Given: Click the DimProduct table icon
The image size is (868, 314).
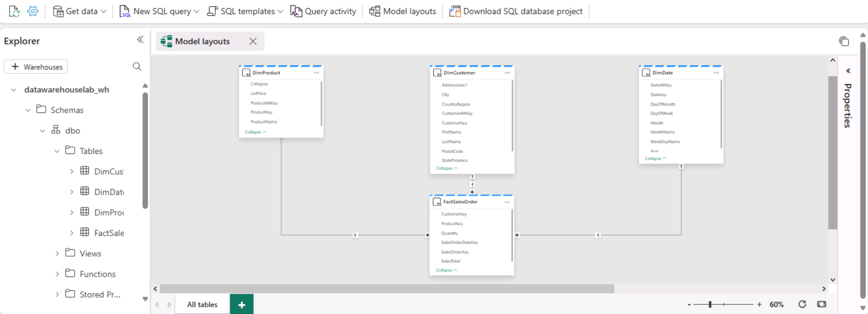Looking at the screenshot, I should coord(246,73).
